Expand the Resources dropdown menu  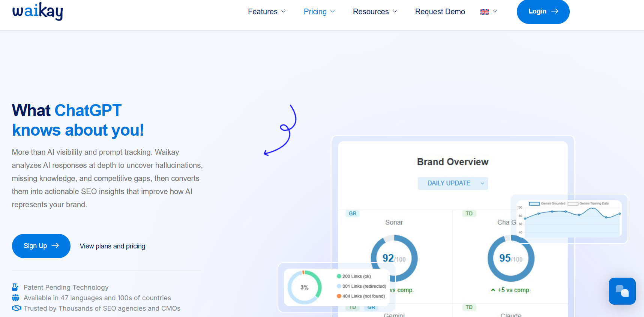(375, 12)
